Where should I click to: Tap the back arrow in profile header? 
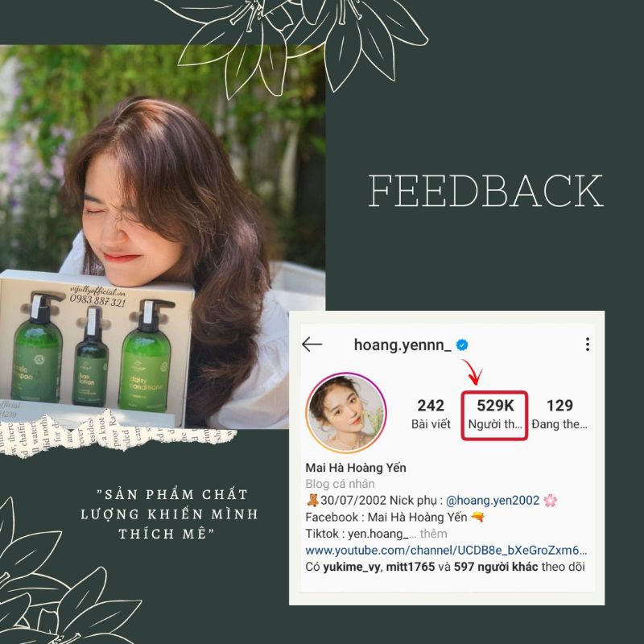[x=312, y=345]
